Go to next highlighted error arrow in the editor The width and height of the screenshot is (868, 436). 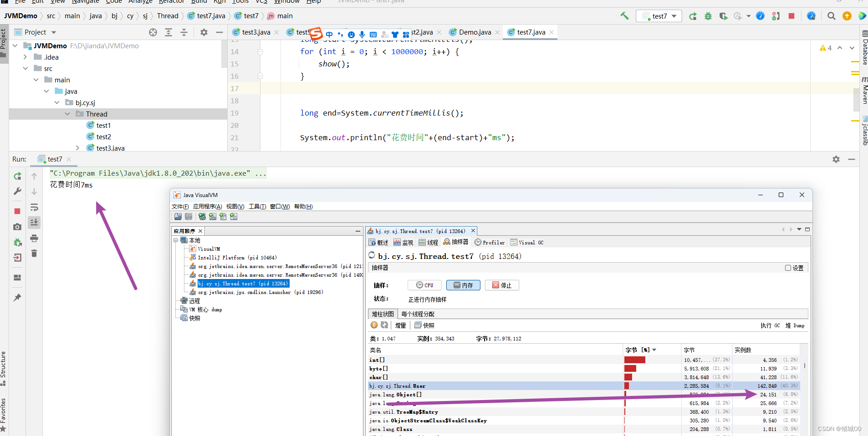coord(852,48)
